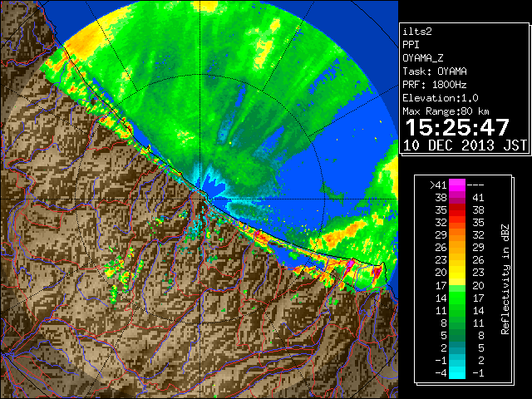This screenshot has height=399, width=532.
Task: Click the '-4' legend label
Action: pos(441,372)
